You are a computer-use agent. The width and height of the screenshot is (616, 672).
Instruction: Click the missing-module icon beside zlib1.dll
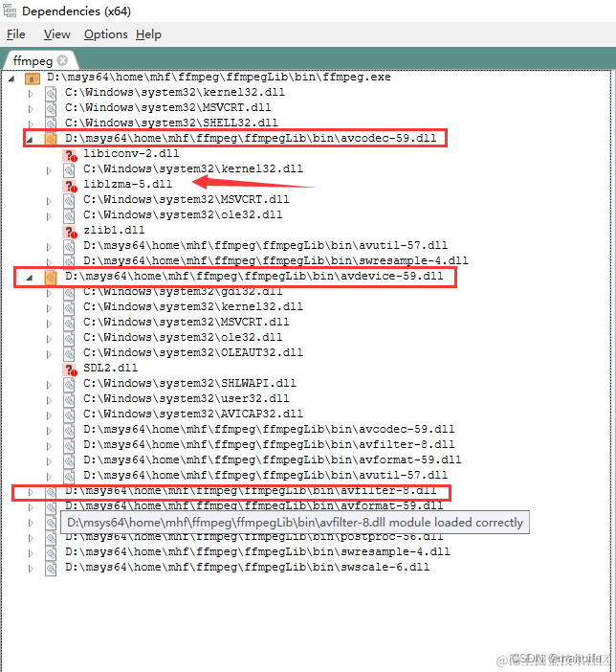coord(70,232)
